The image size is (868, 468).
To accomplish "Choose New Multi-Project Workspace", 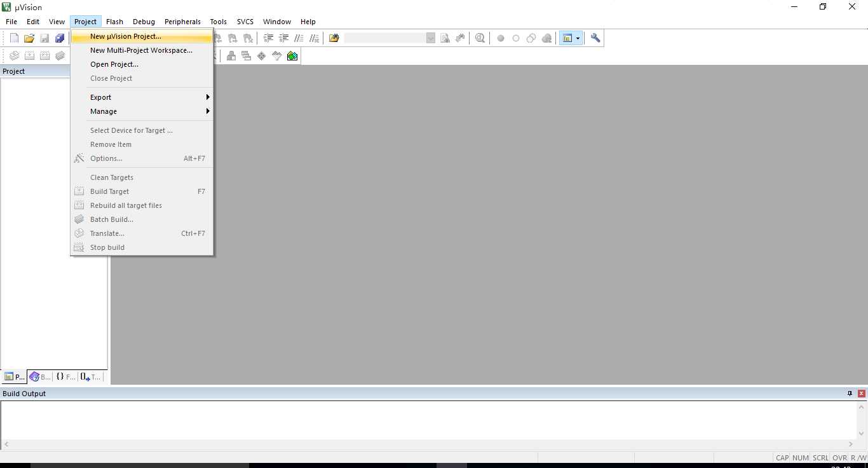I will pyautogui.click(x=142, y=50).
